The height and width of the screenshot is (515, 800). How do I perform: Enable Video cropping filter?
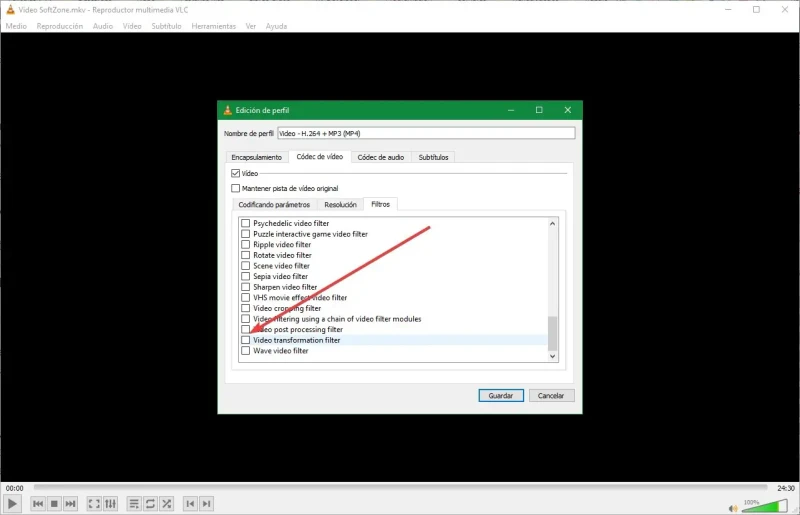tap(245, 308)
